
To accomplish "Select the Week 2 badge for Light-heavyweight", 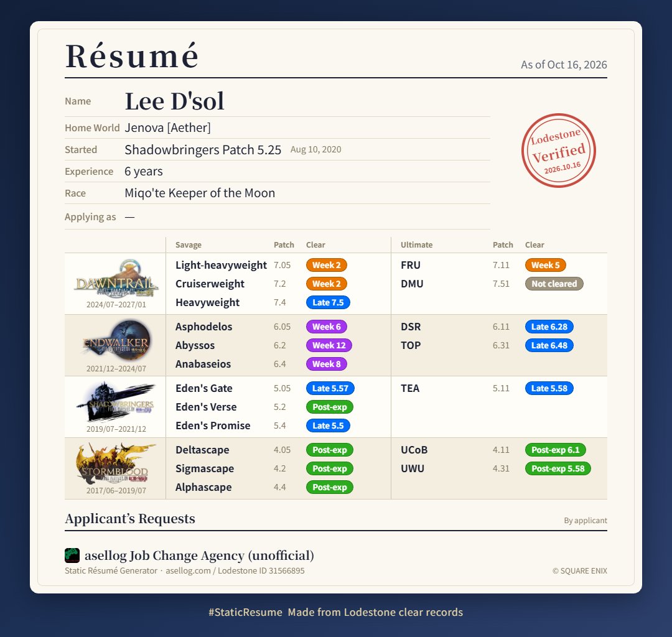I will 327,265.
